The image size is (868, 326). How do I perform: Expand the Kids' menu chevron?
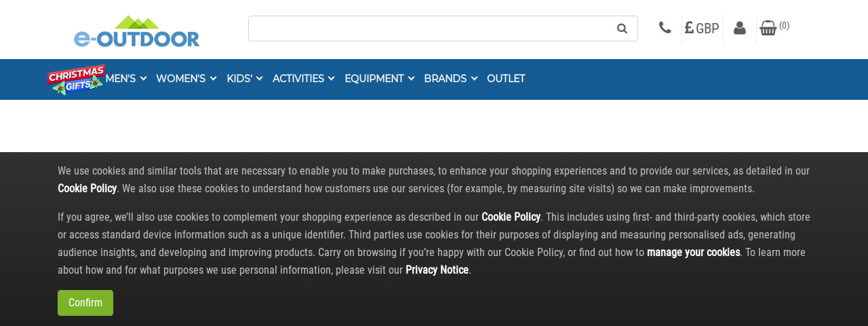pos(259,79)
